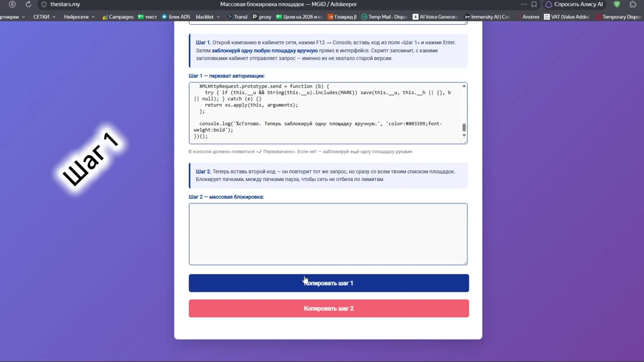Open the Immersity AI bookmark
This screenshot has width=644, height=362.
[487, 17]
